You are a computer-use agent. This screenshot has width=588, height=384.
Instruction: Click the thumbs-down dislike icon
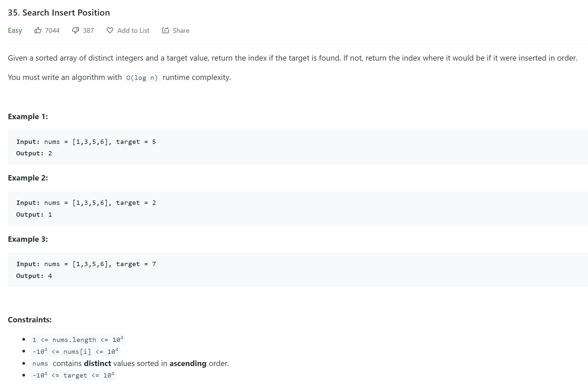[76, 30]
